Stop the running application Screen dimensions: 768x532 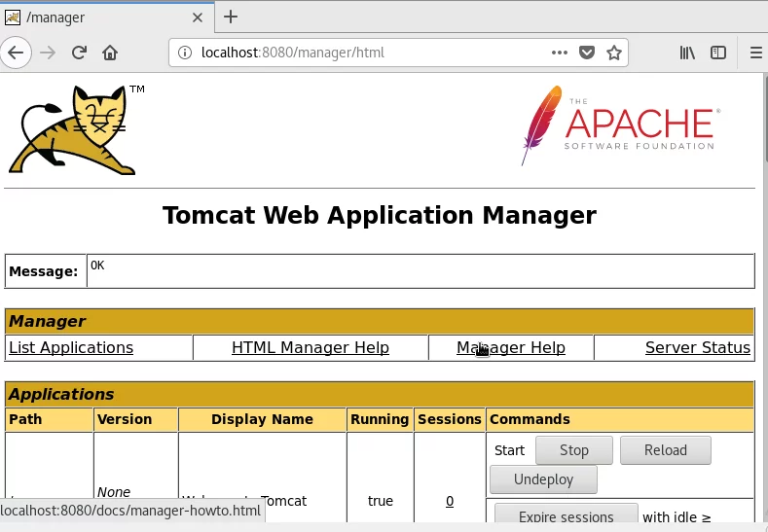pyautogui.click(x=574, y=450)
